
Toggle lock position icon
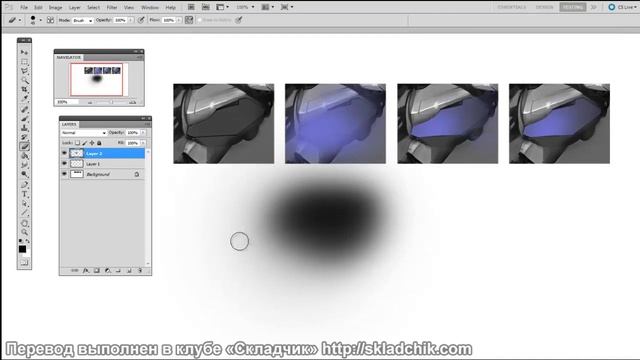tap(92, 143)
